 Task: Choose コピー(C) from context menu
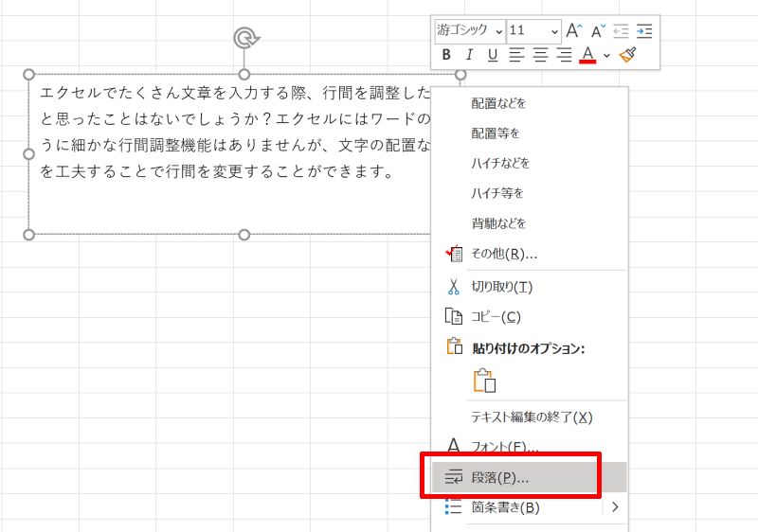(530, 317)
